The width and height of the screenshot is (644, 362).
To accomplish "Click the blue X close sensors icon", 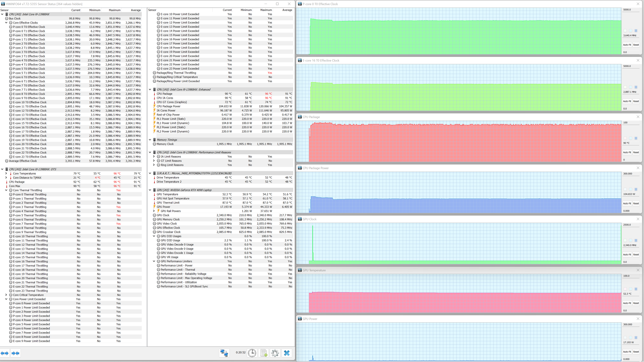I will (287, 353).
